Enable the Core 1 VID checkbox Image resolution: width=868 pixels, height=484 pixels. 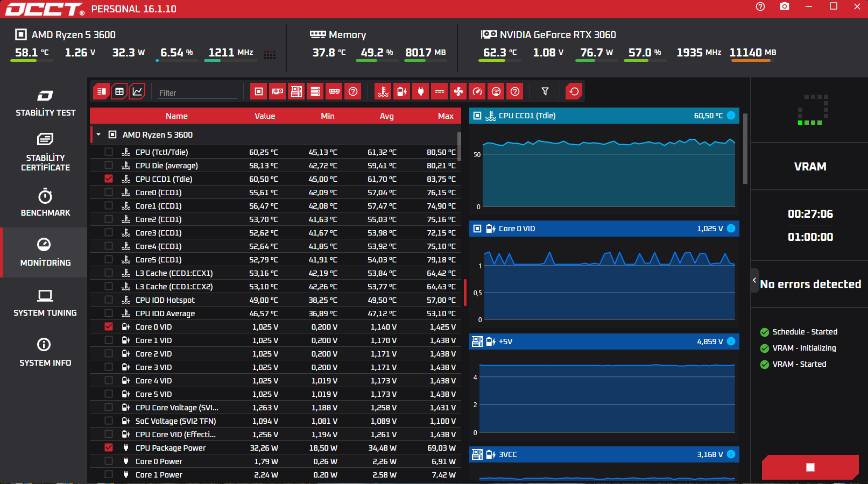point(109,340)
